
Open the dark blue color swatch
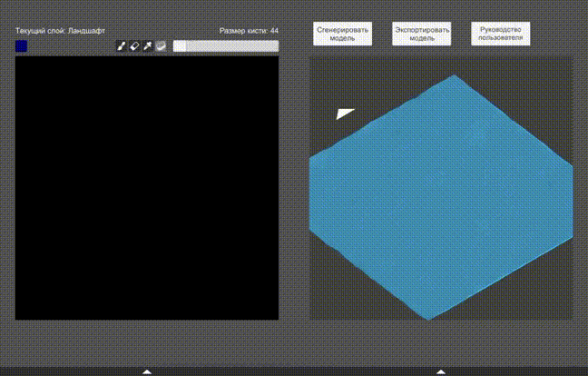click(21, 45)
